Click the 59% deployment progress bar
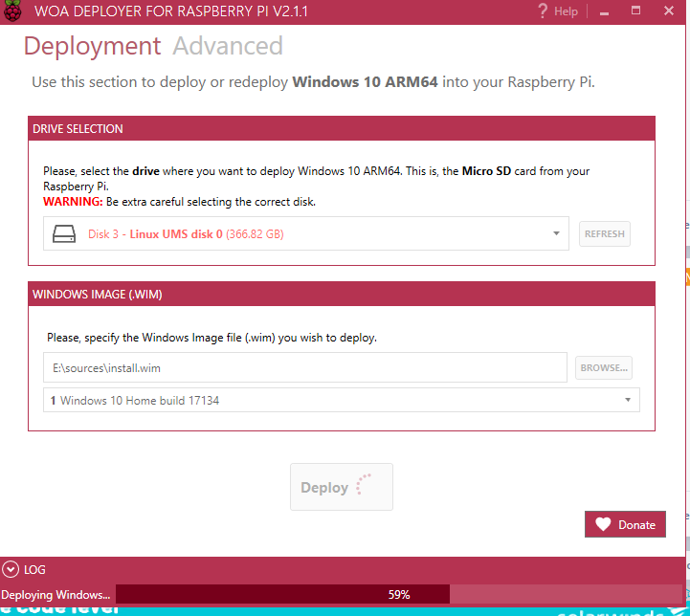This screenshot has height=616, width=690. pos(399,595)
